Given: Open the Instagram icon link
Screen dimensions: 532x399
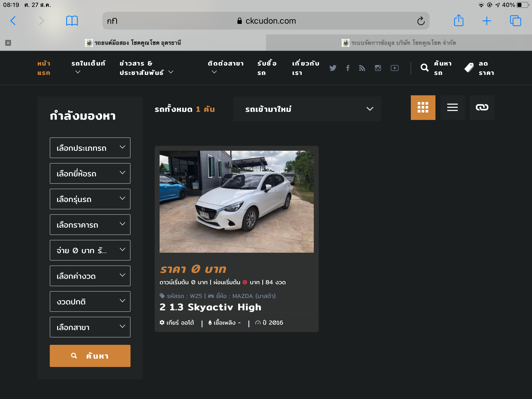Looking at the screenshot, I should (378, 68).
